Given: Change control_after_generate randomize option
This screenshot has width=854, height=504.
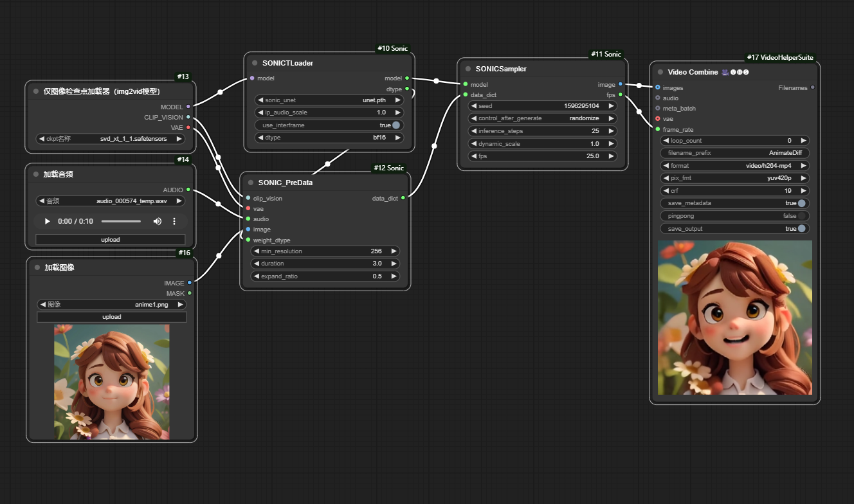Looking at the screenshot, I should (543, 118).
